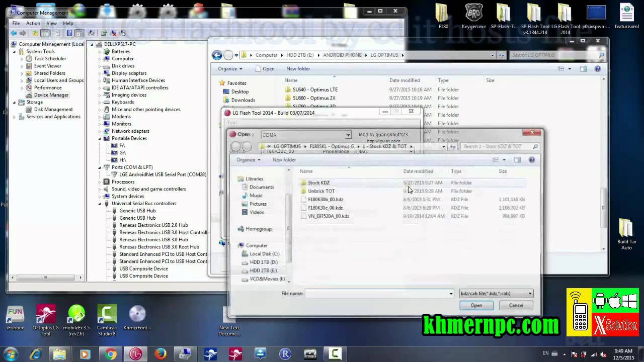644x362 pixels.
Task: Select SU660 - Optimus 2X folder
Action: point(314,98)
